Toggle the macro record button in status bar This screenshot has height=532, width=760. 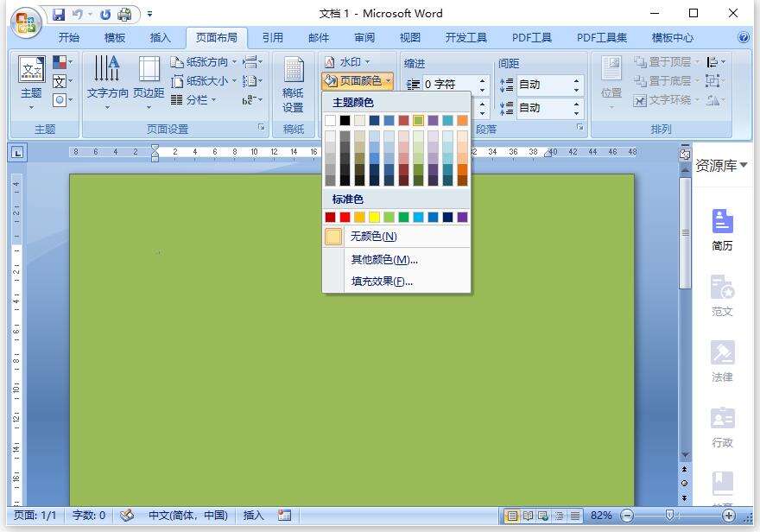tap(285, 516)
